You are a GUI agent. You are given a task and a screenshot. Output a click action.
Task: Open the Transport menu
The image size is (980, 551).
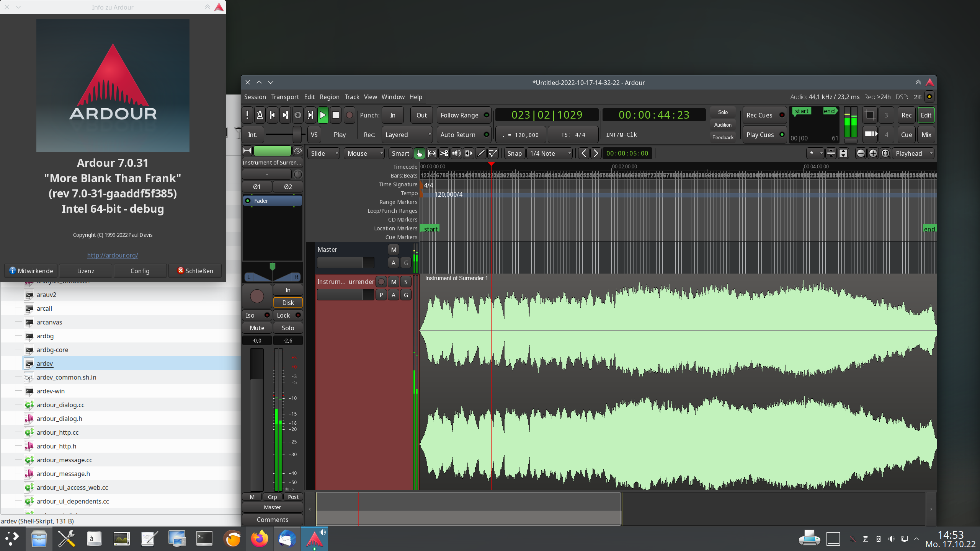coord(285,97)
